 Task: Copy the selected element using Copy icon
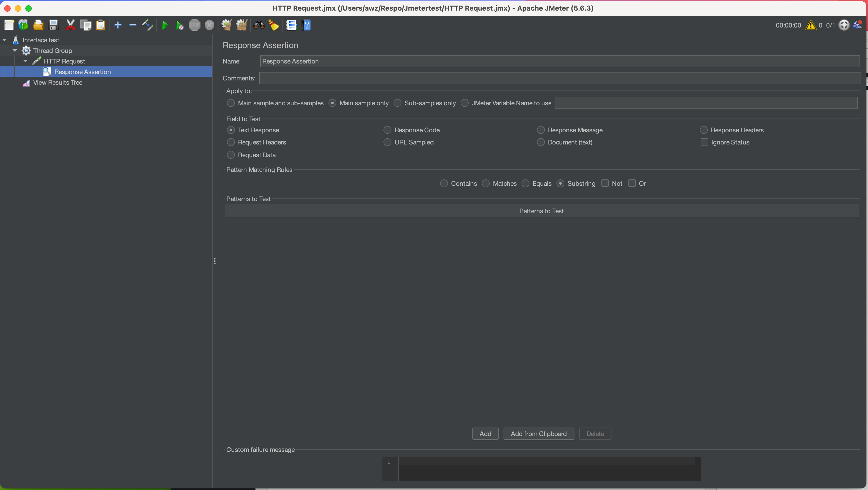click(x=86, y=25)
